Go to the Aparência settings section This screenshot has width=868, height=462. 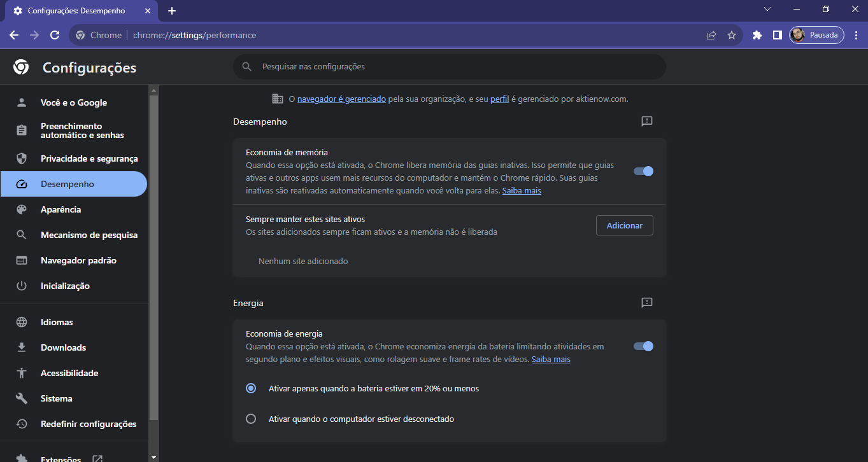(60, 209)
